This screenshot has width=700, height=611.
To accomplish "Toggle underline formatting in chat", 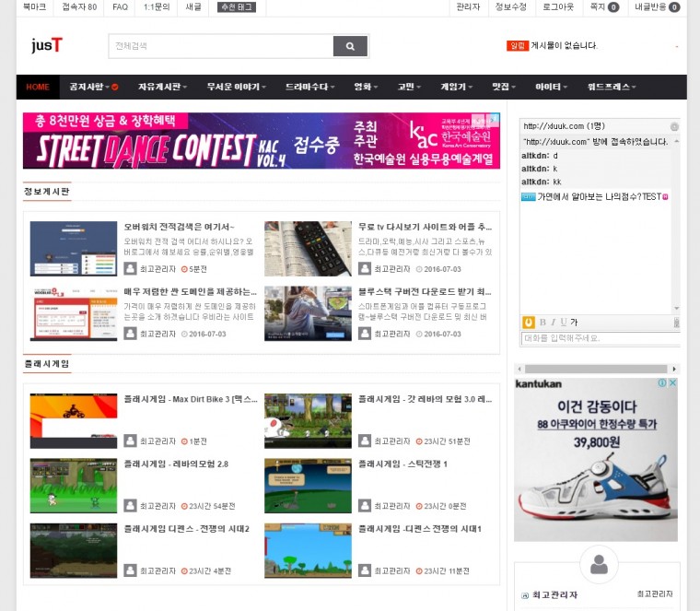I will pyautogui.click(x=563, y=322).
